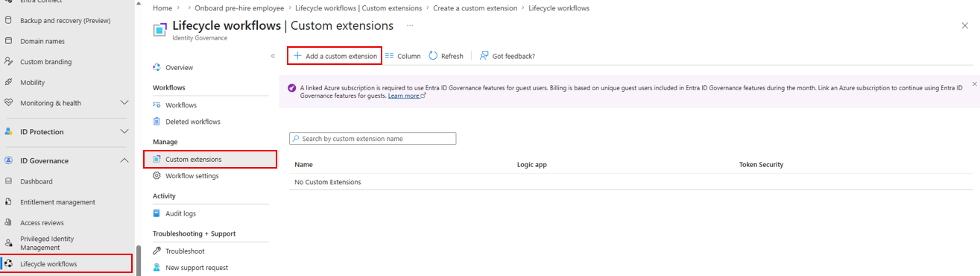Open New support request
The height and width of the screenshot is (276, 980).
coord(197,268)
